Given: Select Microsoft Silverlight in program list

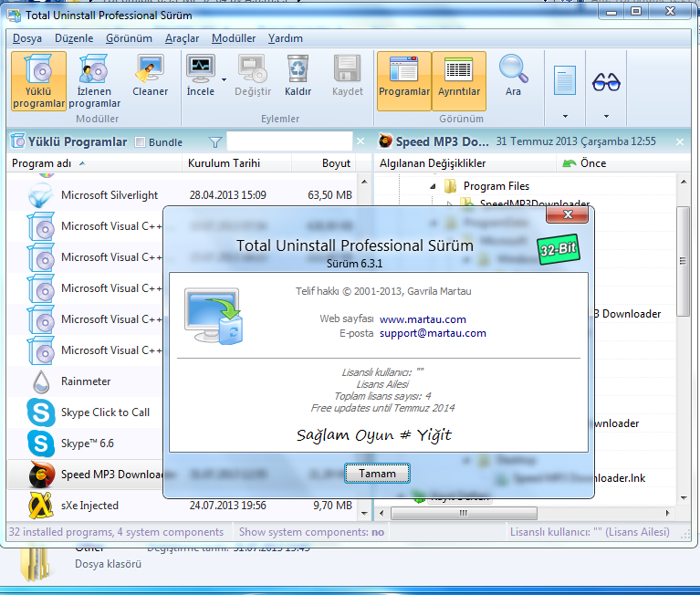Looking at the screenshot, I should (x=183, y=195).
